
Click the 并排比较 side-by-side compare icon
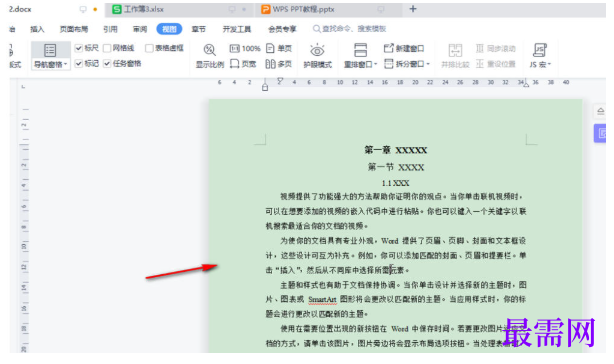pyautogui.click(x=455, y=50)
